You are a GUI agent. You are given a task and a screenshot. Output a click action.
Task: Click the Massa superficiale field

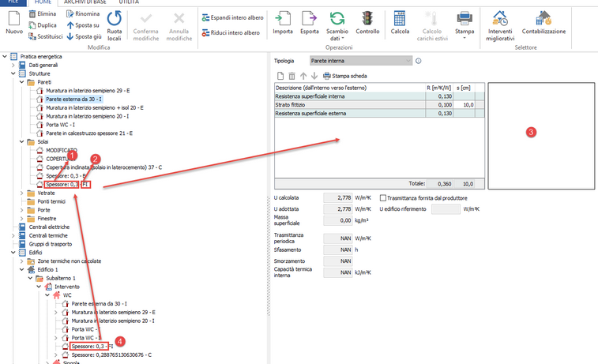(338, 220)
